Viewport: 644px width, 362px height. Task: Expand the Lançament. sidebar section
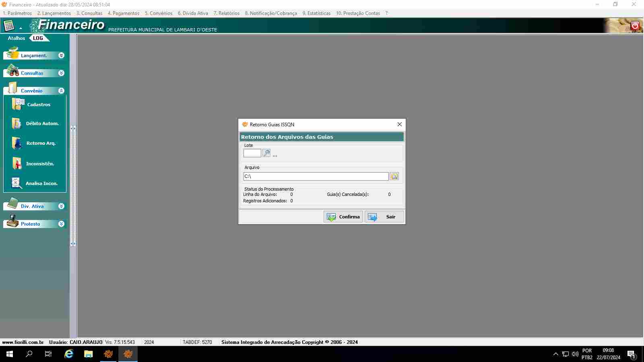coord(61,56)
